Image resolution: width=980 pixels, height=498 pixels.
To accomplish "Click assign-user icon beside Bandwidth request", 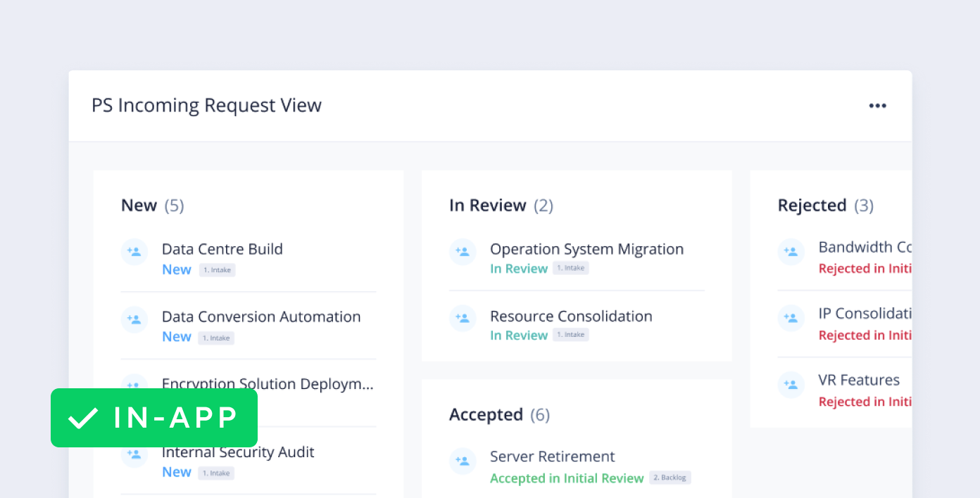I will [x=791, y=251].
